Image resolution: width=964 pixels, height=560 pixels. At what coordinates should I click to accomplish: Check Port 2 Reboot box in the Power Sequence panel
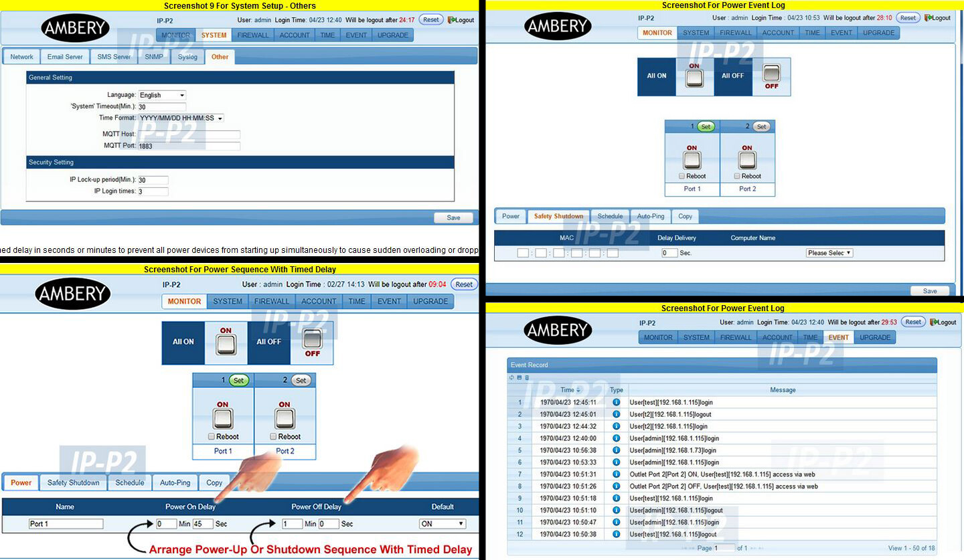(273, 437)
